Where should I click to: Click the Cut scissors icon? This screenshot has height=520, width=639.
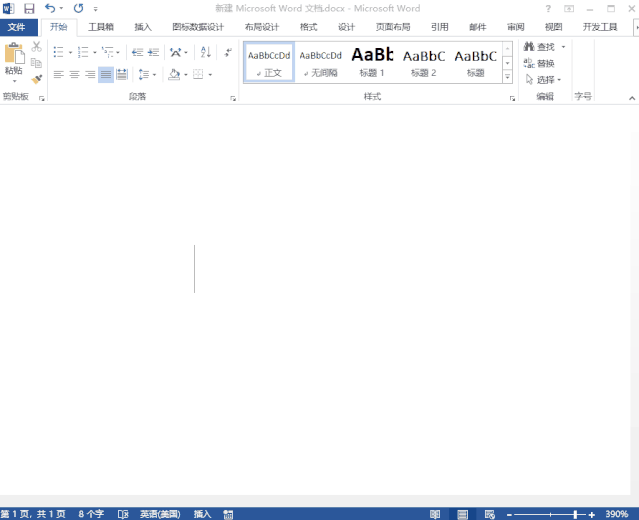[x=37, y=47]
